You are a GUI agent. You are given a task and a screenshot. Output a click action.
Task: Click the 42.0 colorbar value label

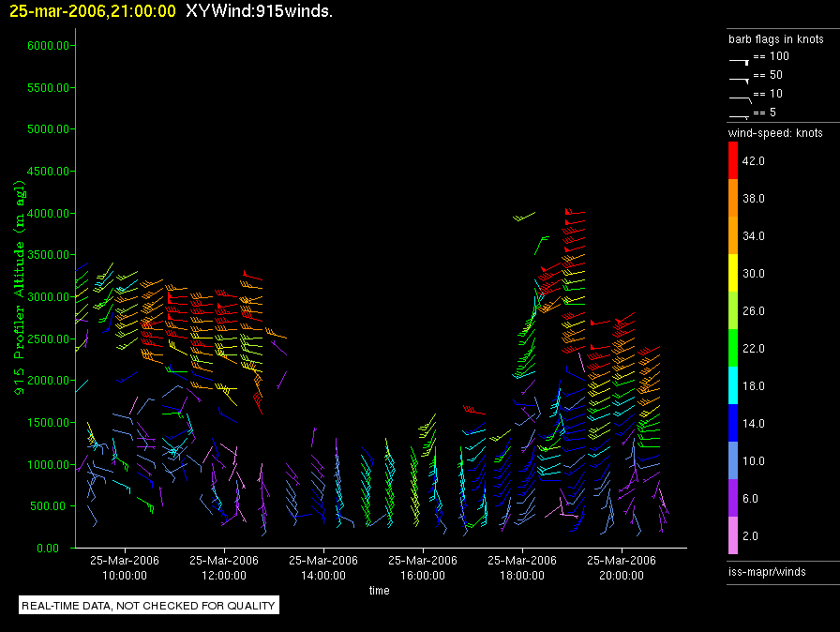click(753, 161)
